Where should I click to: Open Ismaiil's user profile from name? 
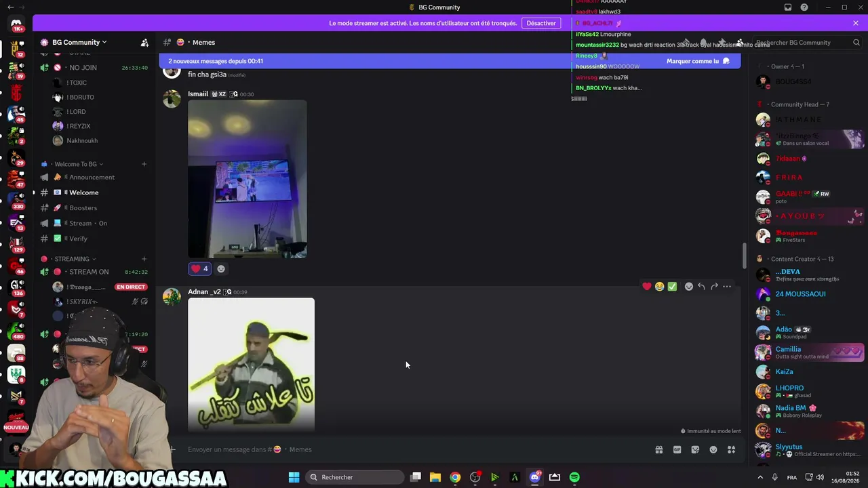[x=198, y=94]
